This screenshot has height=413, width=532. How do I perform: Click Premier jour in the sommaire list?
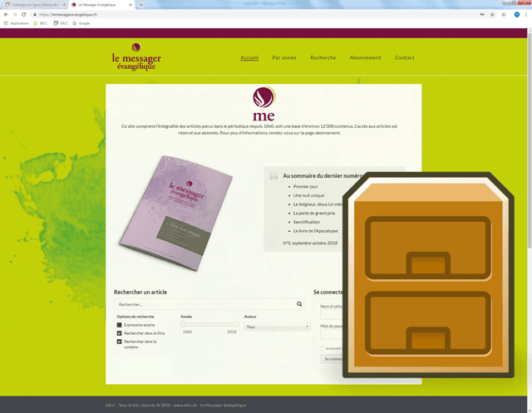click(x=305, y=186)
